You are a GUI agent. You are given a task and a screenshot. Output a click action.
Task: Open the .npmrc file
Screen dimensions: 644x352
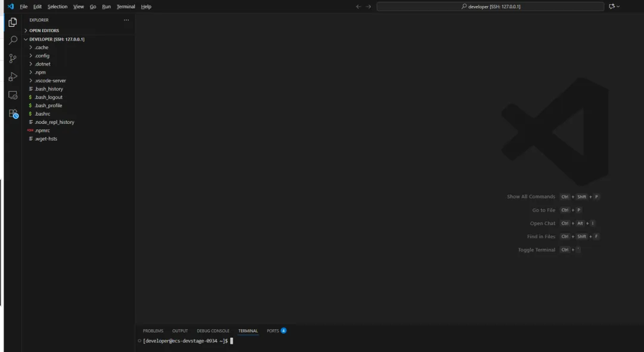pyautogui.click(x=79, y=130)
